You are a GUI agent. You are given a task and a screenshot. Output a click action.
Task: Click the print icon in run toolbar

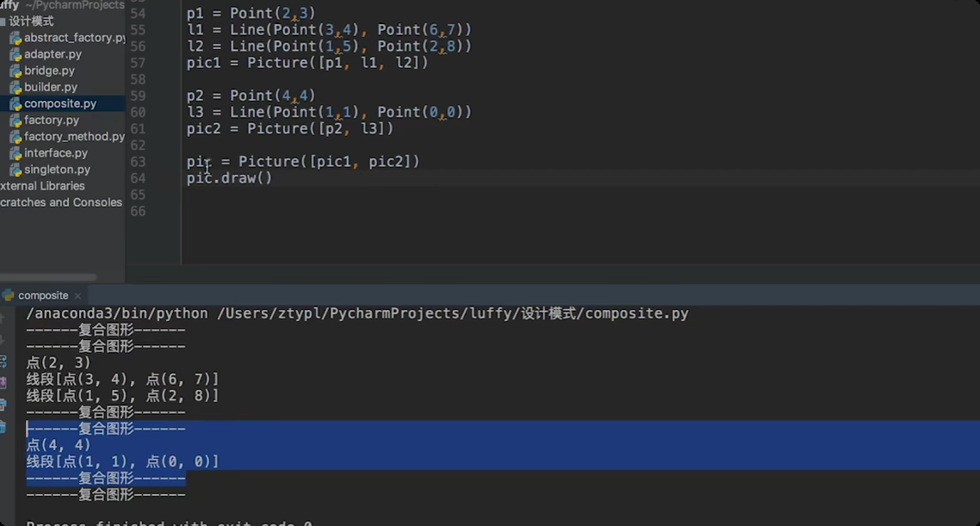(3, 405)
